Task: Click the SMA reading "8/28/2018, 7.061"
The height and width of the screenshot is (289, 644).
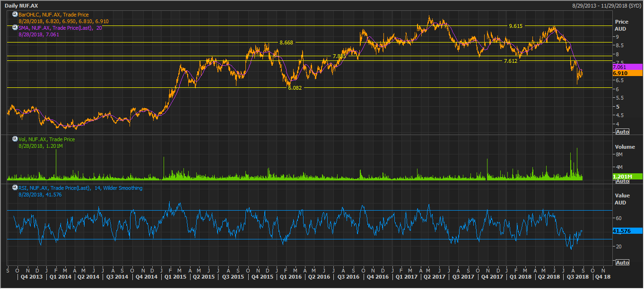Action: [38, 34]
